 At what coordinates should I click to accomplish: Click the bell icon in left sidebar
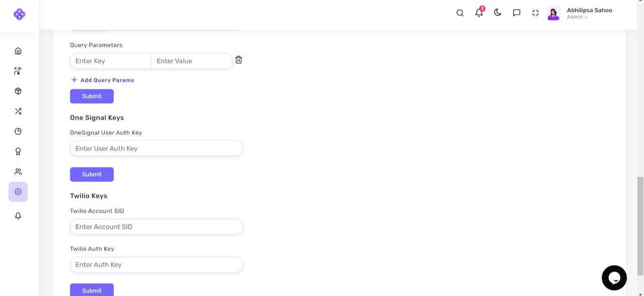coord(18,216)
